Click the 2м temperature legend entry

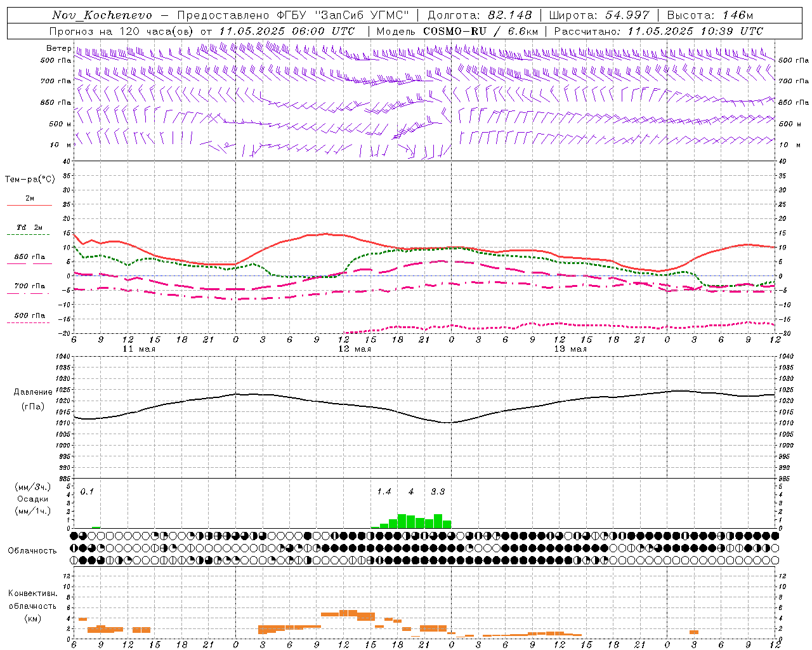pos(30,199)
